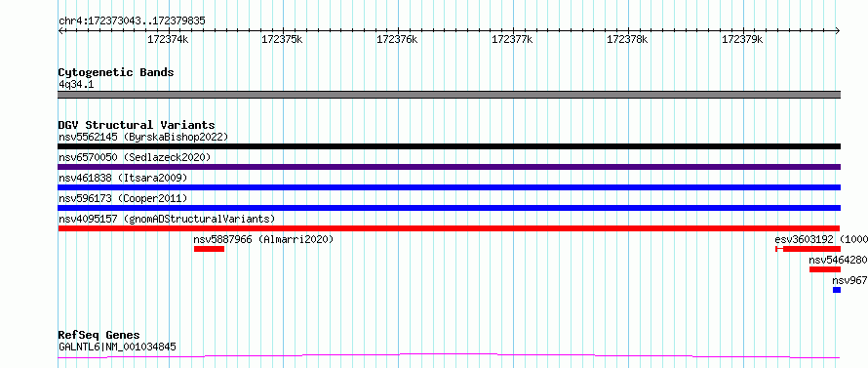Click the red esv3603192 variant bar
This screenshot has height=368, width=868.
[x=808, y=249]
